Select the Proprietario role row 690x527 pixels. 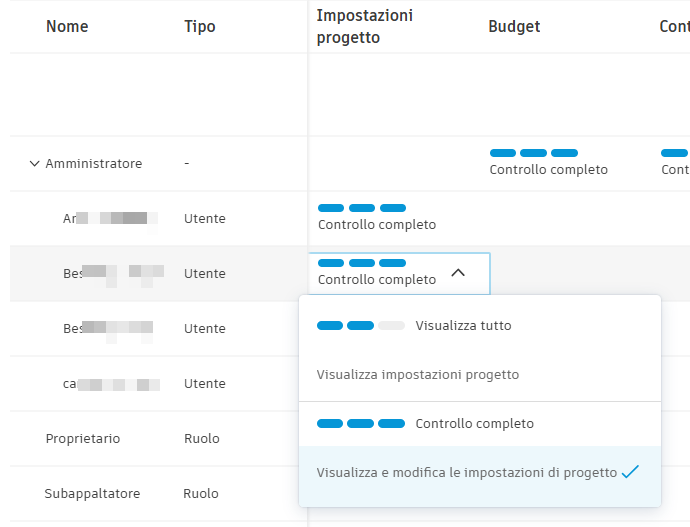[83, 439]
